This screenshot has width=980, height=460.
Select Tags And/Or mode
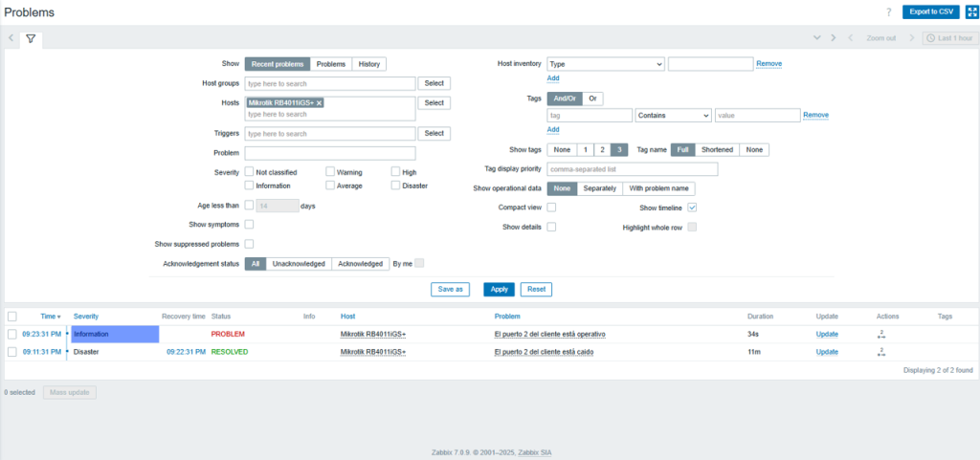(x=565, y=99)
